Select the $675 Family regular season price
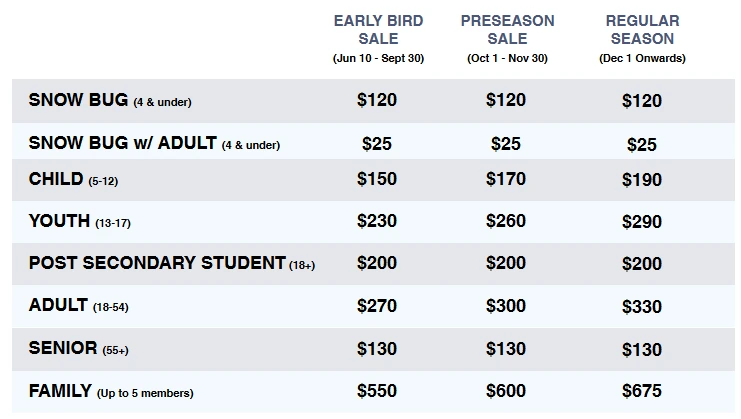The width and height of the screenshot is (741, 419). point(641,391)
